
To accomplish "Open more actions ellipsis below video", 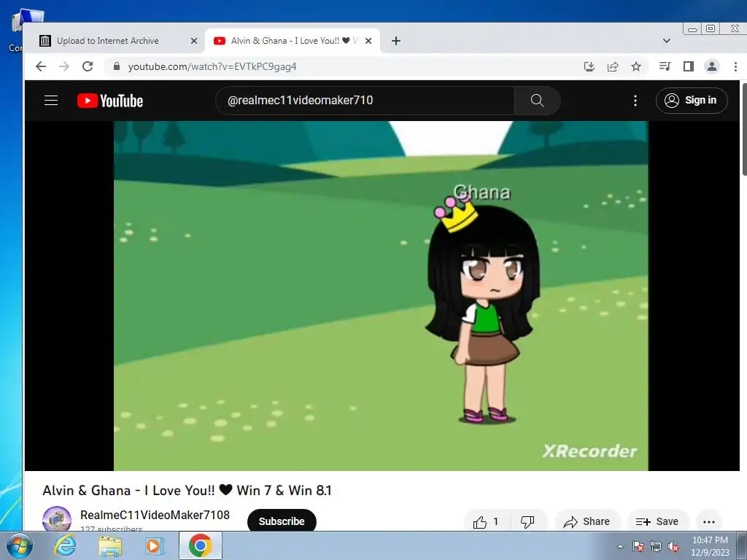I will [x=709, y=522].
